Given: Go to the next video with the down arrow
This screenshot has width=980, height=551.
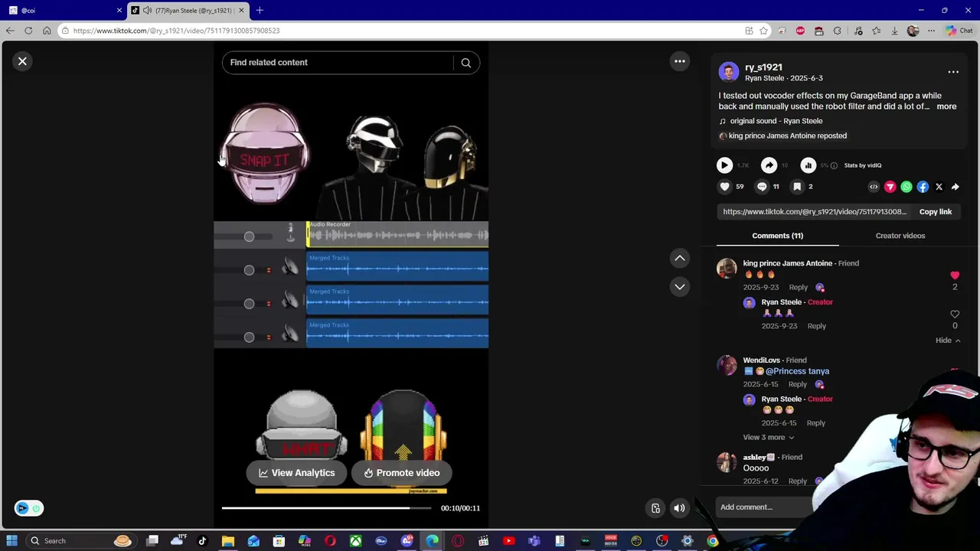Looking at the screenshot, I should point(679,286).
